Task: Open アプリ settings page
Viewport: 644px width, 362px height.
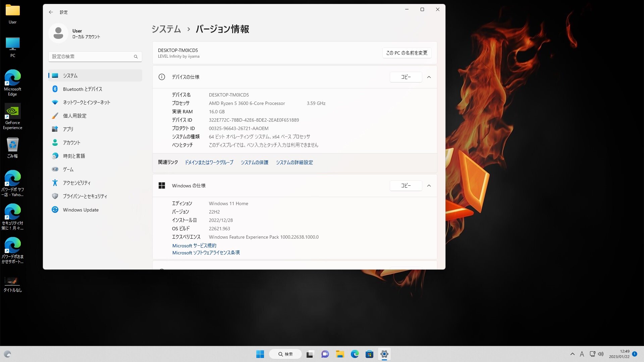Action: coord(95,129)
